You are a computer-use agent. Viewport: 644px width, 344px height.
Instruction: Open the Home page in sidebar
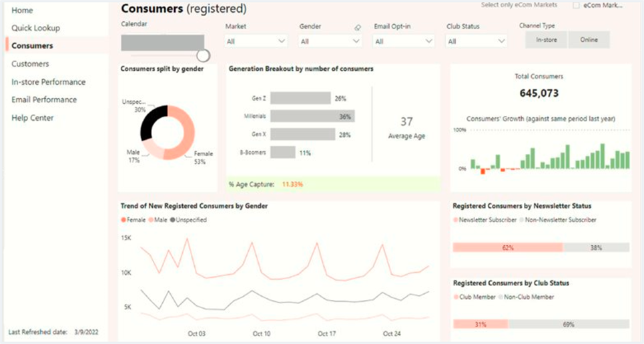(22, 10)
